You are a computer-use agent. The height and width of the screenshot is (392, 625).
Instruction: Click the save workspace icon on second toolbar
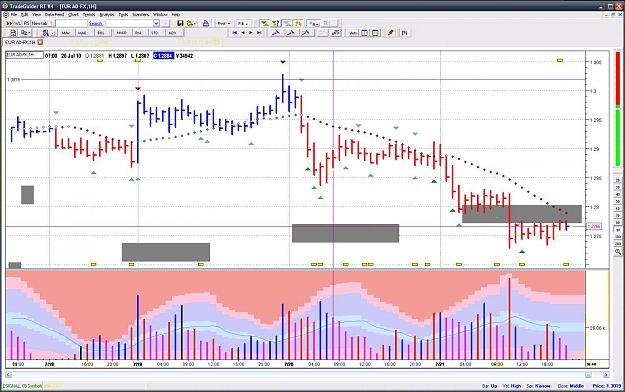(13, 33)
